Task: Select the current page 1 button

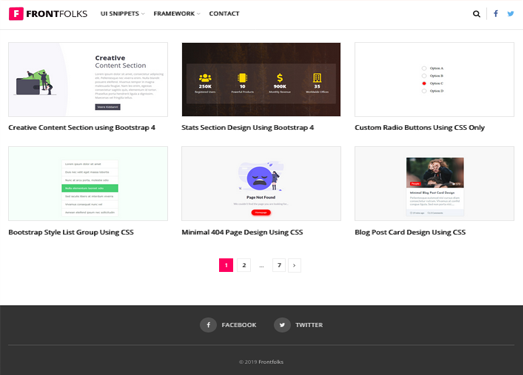Action: click(226, 265)
